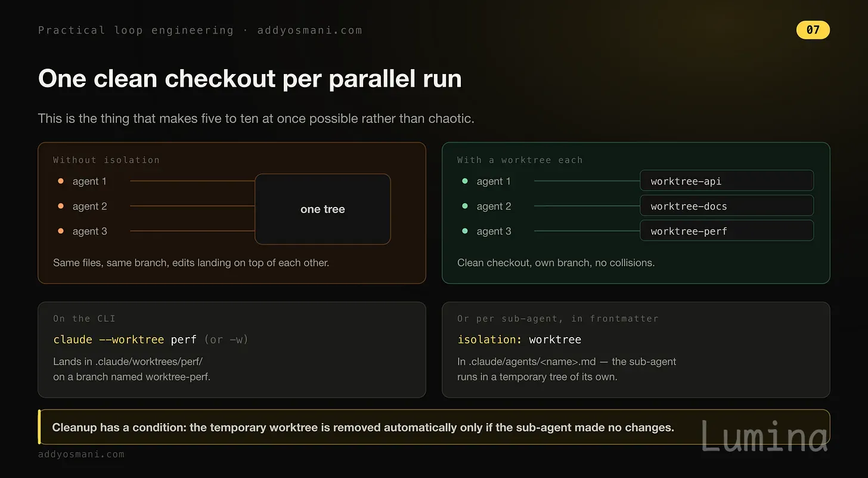Click the orange dot beside agent 2
Viewport: 868px width, 478px height.
[61, 206]
